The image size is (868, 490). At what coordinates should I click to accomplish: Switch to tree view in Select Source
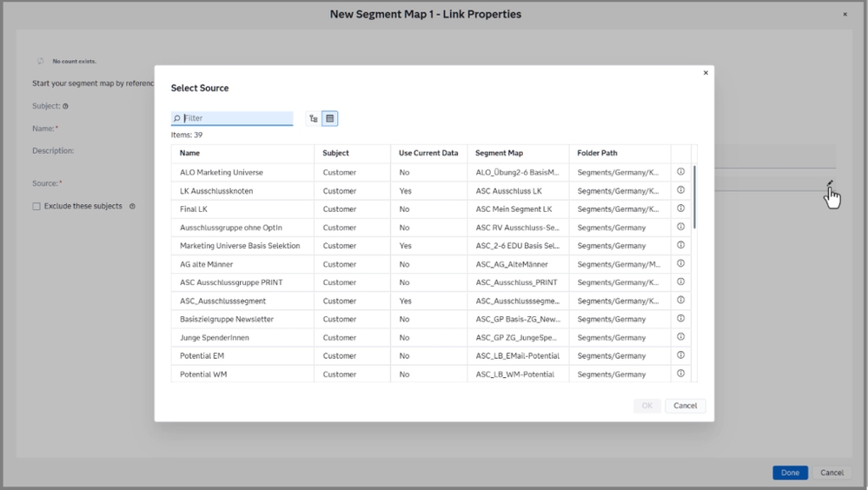click(x=314, y=118)
